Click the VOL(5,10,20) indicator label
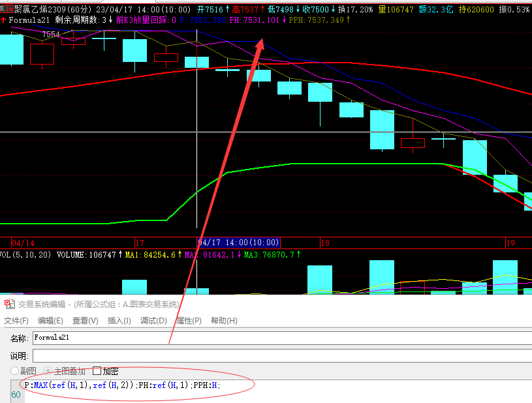The height and width of the screenshot is (403, 532). point(25,254)
